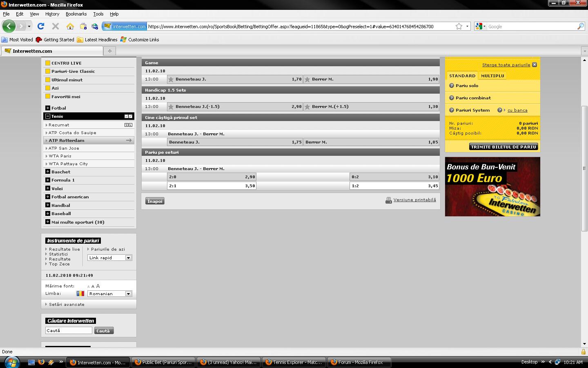
Task: Favorite the Berrer M. 1,90 game bet star
Action: (x=307, y=79)
